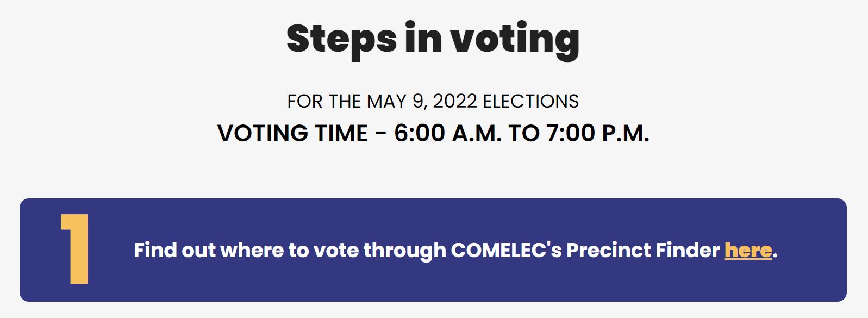Click the word 'TO' between the voting hours
The width and height of the screenshot is (868, 318).
(x=524, y=133)
